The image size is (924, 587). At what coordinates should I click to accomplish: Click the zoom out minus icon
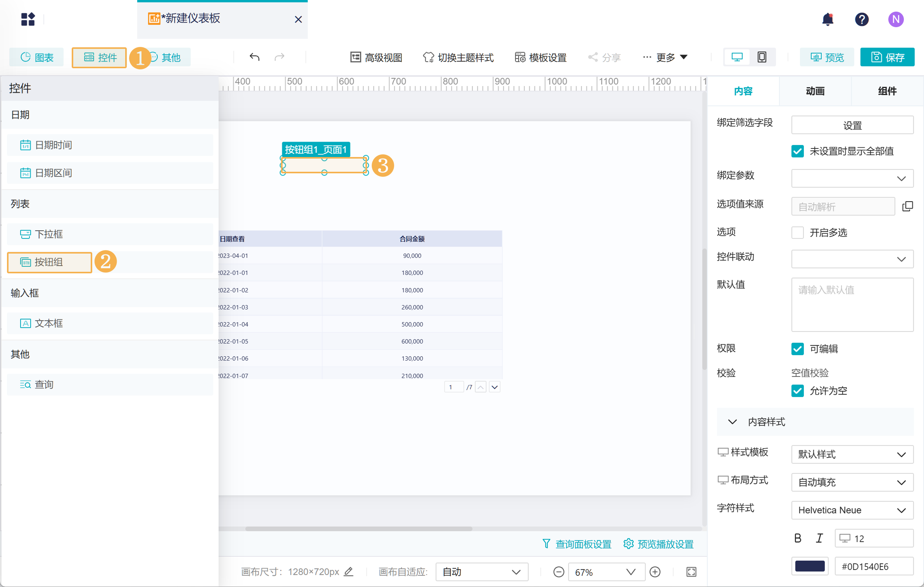tap(559, 572)
